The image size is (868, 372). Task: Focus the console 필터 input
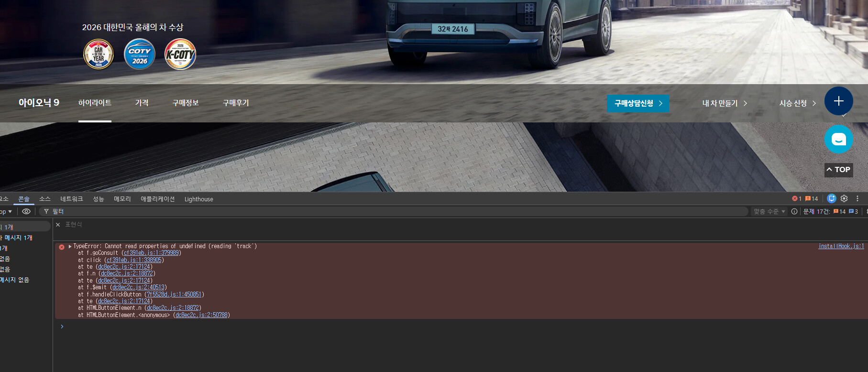pos(394,211)
